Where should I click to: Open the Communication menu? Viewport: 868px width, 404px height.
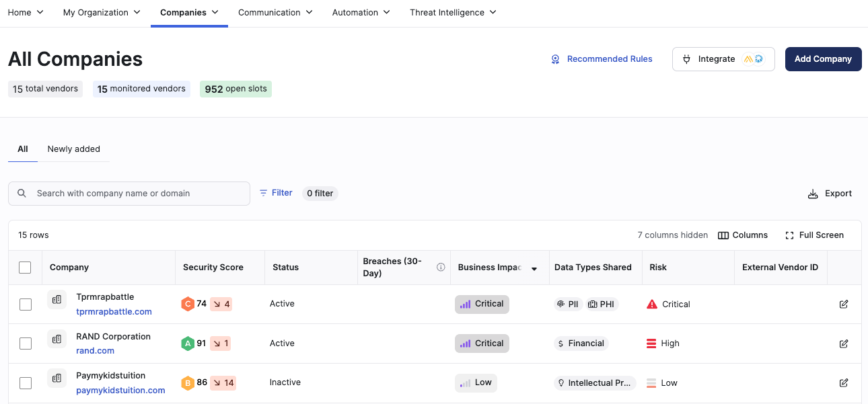(x=275, y=12)
